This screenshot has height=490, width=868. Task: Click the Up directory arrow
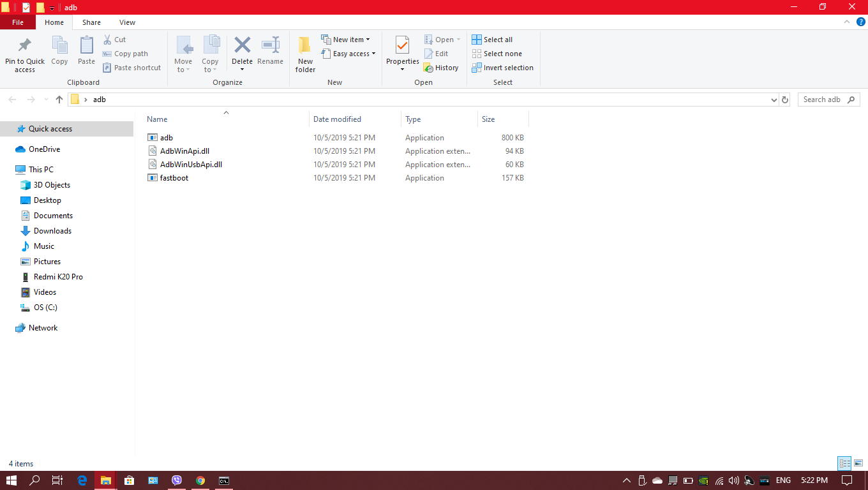click(59, 100)
